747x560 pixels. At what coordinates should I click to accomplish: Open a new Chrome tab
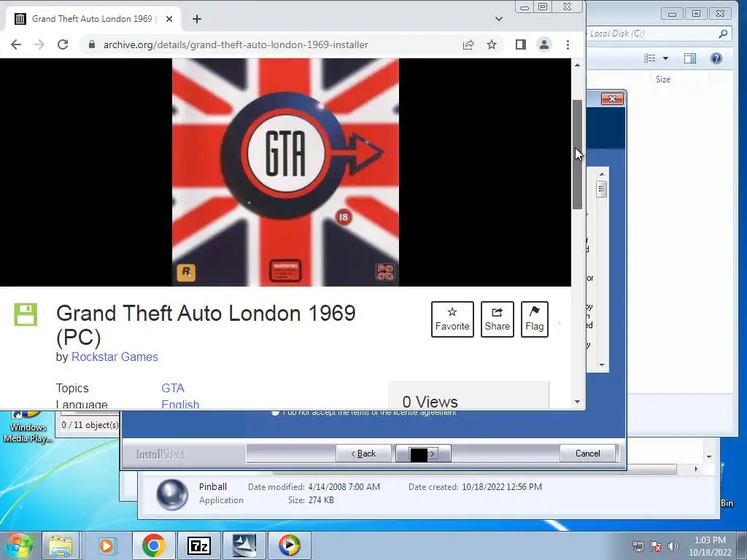pos(197,19)
